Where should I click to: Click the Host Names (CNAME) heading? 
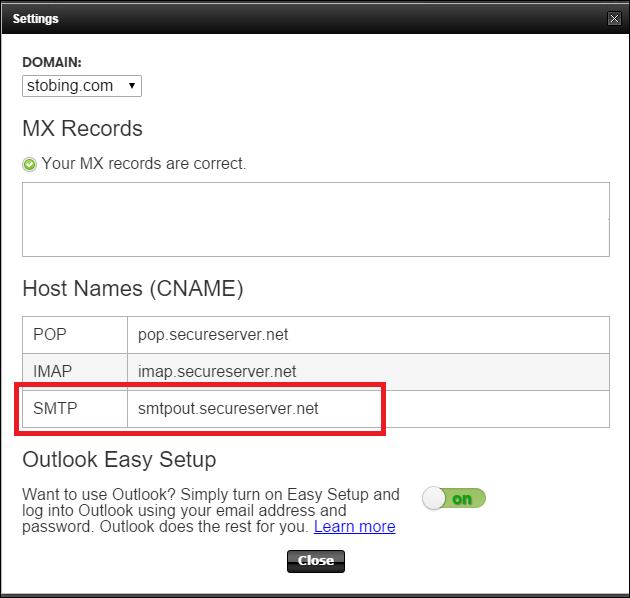click(x=133, y=289)
